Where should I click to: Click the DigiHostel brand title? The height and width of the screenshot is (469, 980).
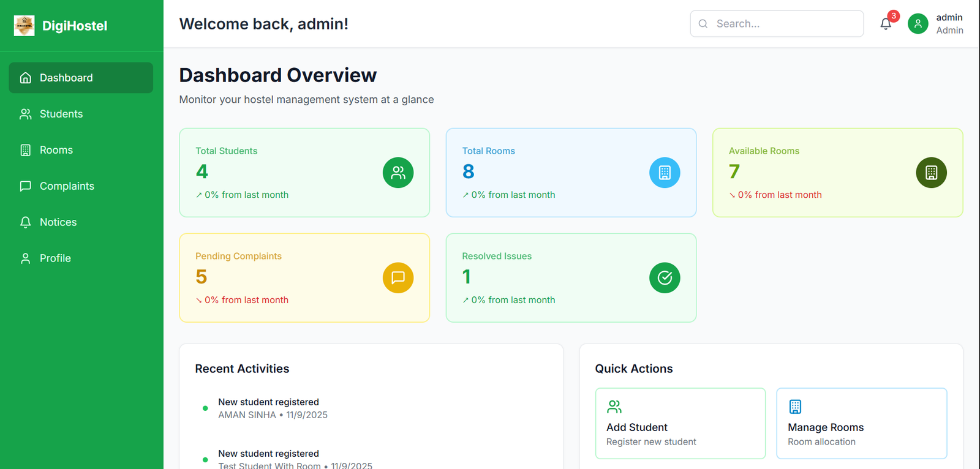coord(75,26)
